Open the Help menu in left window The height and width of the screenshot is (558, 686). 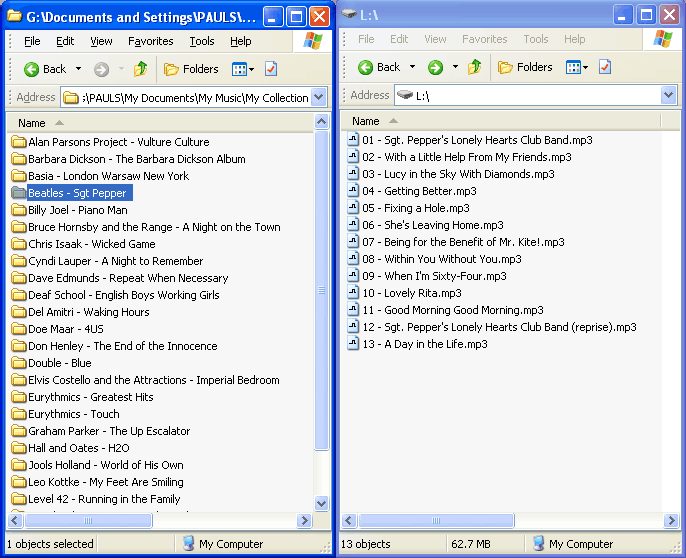click(x=241, y=41)
